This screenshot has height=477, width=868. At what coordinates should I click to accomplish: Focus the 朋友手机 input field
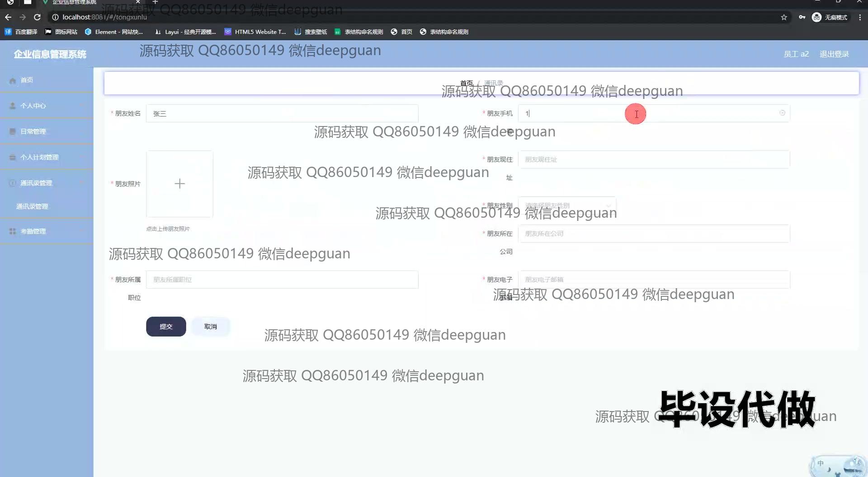tap(654, 113)
